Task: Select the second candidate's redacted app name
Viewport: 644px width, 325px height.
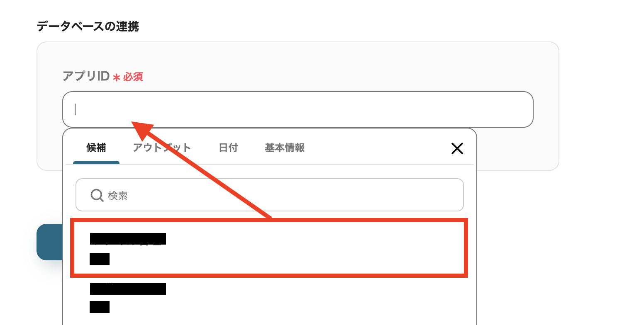Action: [x=128, y=289]
